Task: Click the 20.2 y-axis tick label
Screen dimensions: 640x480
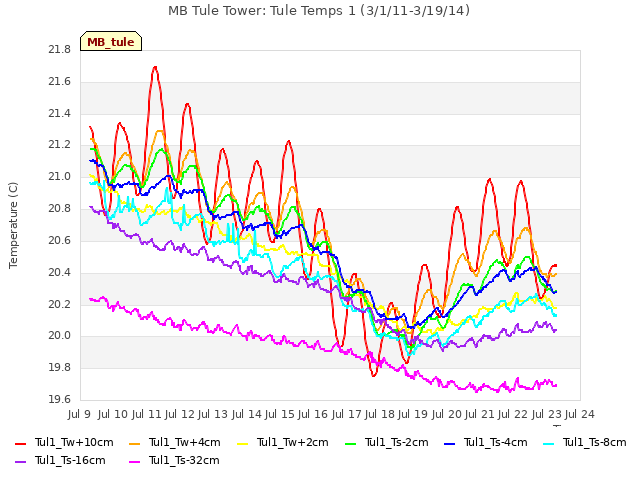Action: click(60, 304)
